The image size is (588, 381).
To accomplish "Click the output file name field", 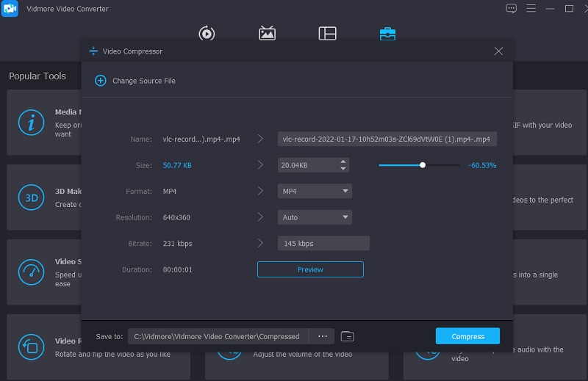I will pos(387,139).
